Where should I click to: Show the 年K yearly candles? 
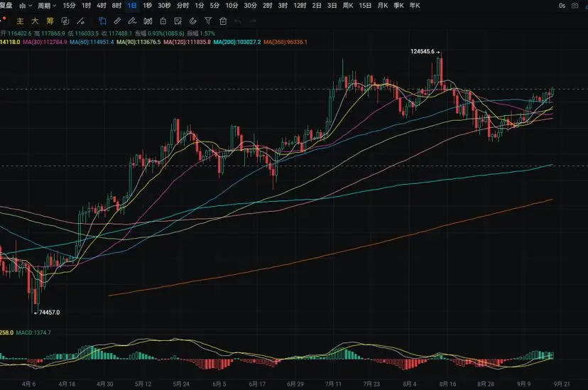tap(415, 6)
